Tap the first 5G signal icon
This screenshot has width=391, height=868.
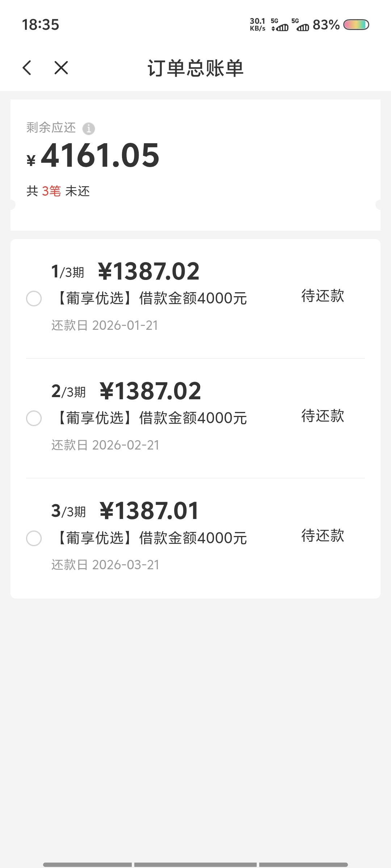click(280, 25)
